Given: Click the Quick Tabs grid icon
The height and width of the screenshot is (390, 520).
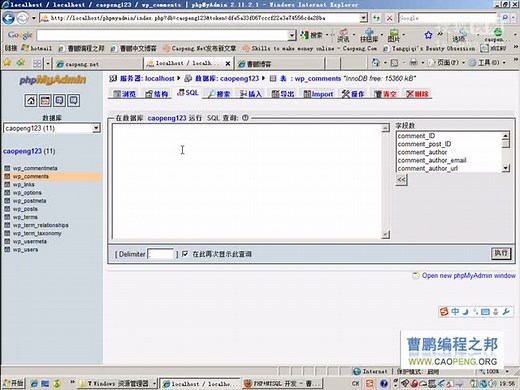Looking at the screenshot, I should pos(37,63).
